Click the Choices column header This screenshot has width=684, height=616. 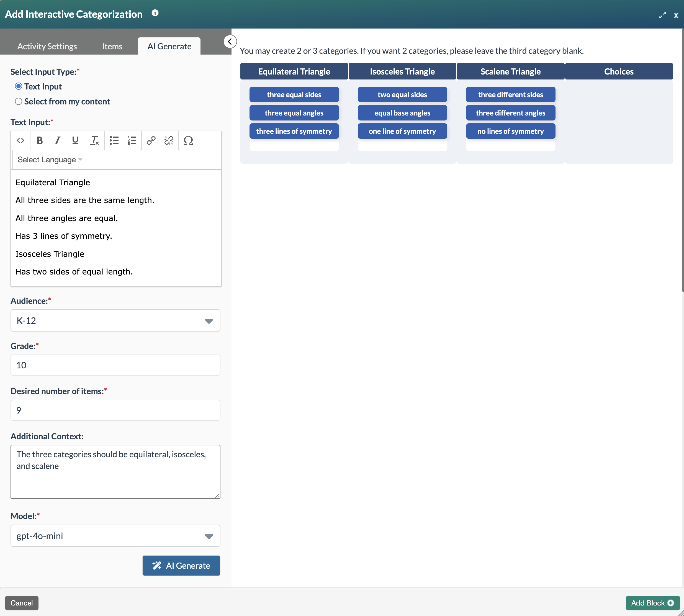tap(619, 71)
